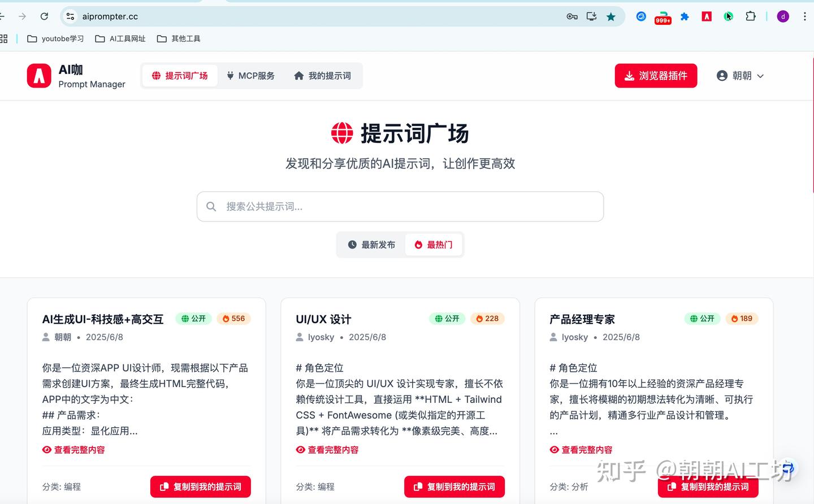
Task: Click the 提示词广场 page heading
Action: click(414, 134)
